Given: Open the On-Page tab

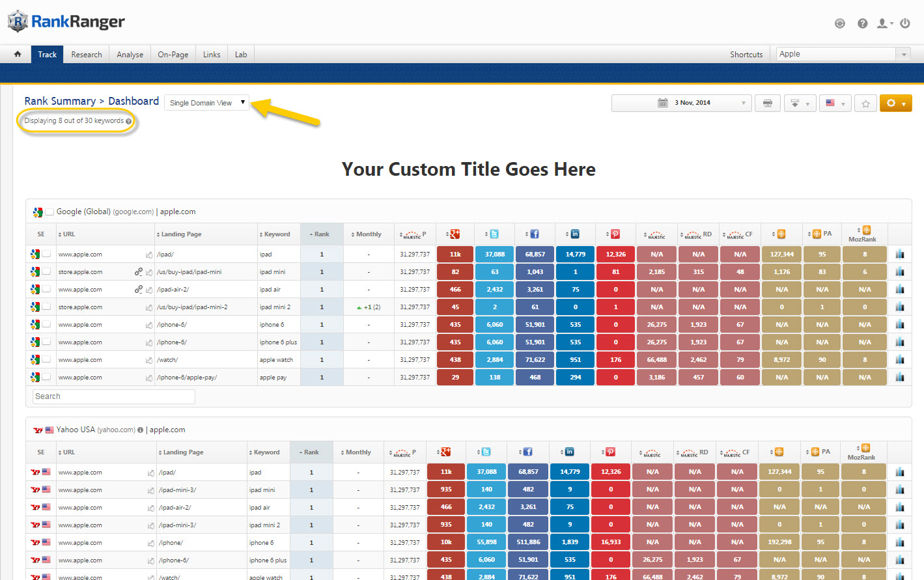Looking at the screenshot, I should point(173,55).
